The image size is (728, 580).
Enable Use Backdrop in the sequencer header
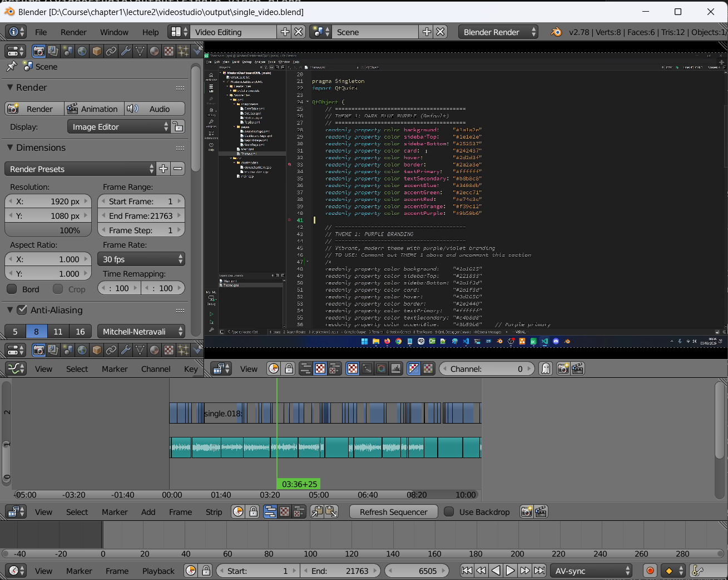coord(448,512)
